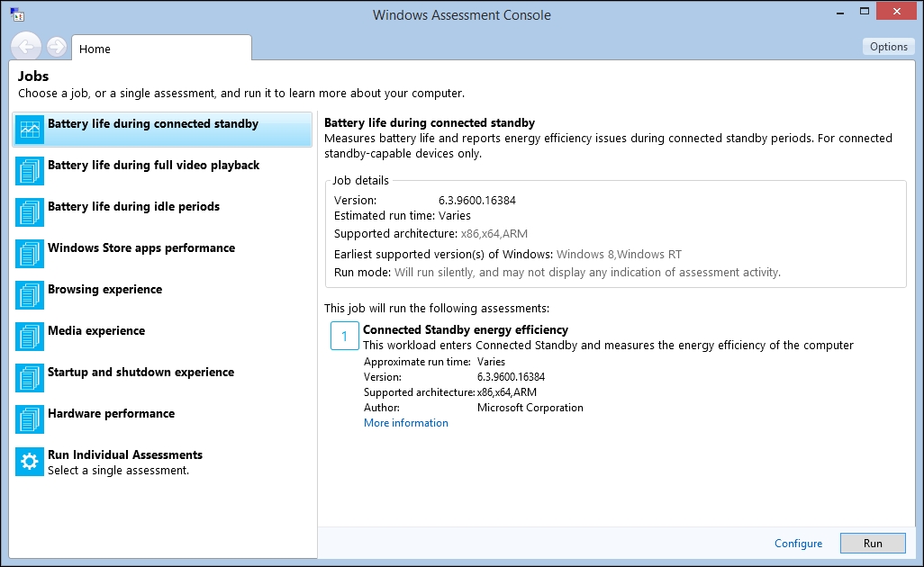Click More information under Connected Standby assessment
Screen dimensions: 924x567
[405, 422]
